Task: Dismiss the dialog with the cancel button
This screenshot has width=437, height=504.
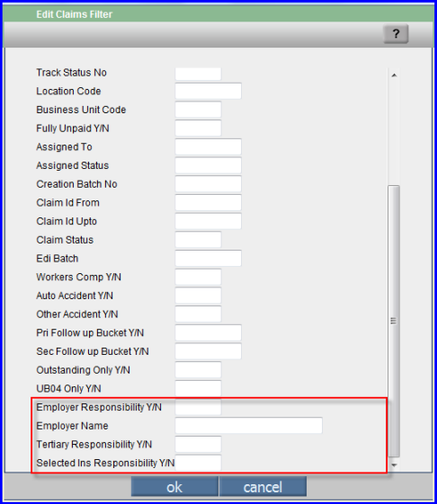Action: [x=263, y=487]
